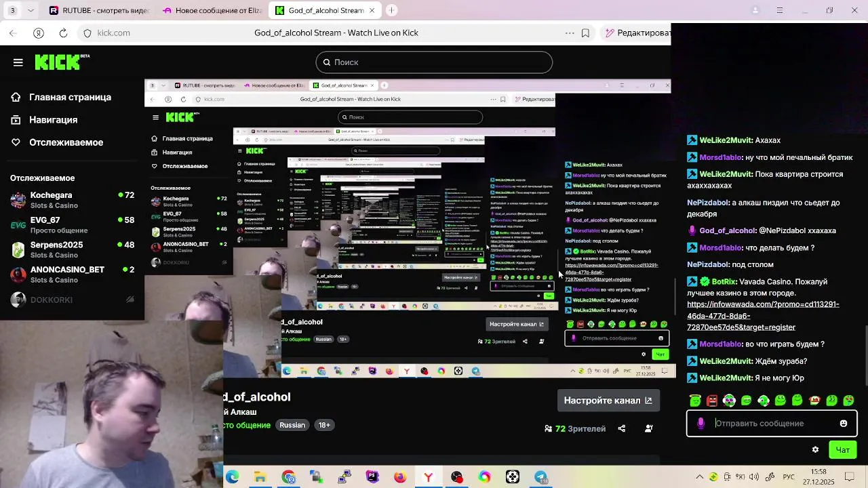Image resolution: width=868 pixels, height=488 pixels.
Task: Click 72 Зрителей viewer count
Action: click(576, 428)
